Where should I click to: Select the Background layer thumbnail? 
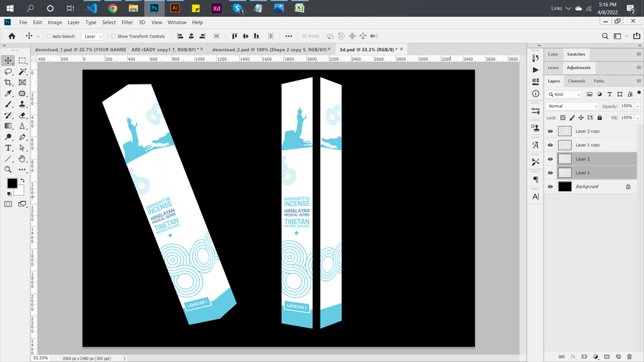point(565,186)
